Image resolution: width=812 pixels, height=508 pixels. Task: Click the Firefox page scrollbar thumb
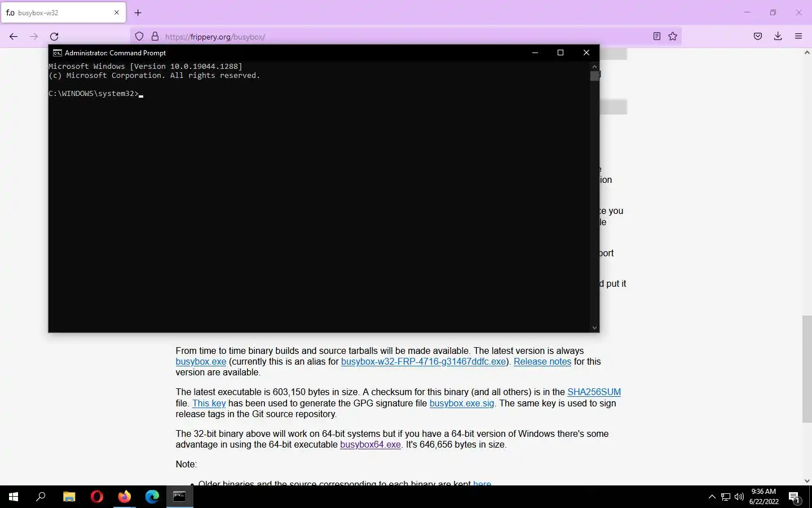point(807,370)
